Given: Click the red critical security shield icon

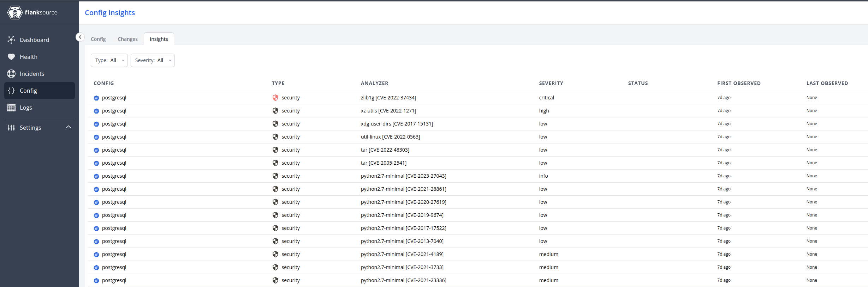Looking at the screenshot, I should 275,98.
